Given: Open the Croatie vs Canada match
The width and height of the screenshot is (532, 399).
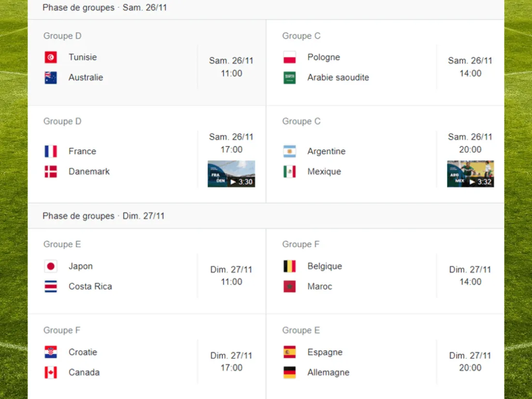Looking at the screenshot, I should [x=147, y=356].
